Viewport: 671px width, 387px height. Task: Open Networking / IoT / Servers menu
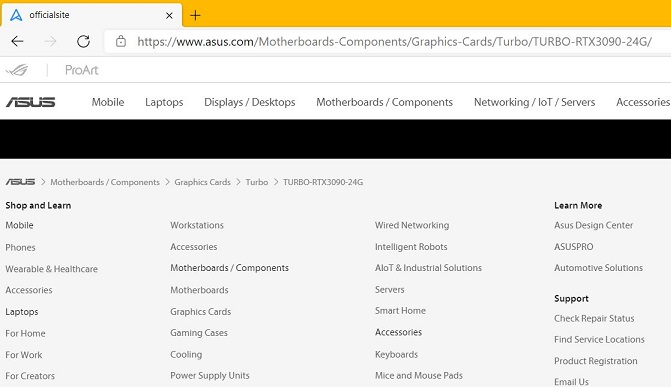534,102
